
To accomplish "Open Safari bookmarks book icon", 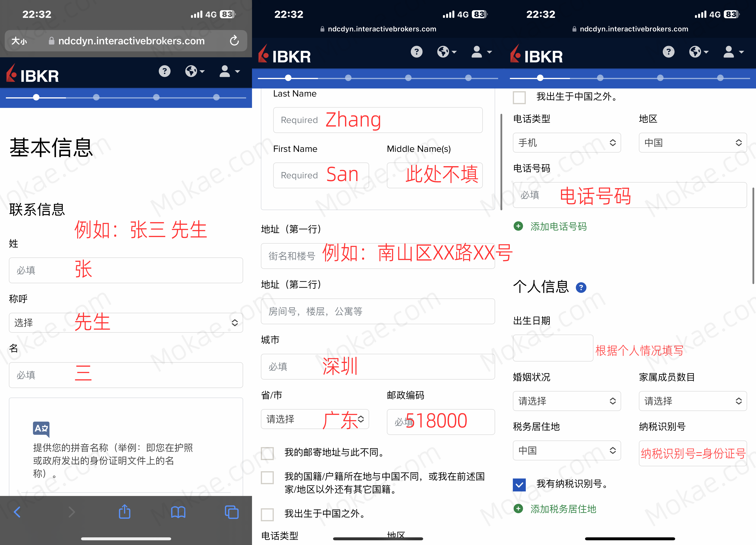I will (x=178, y=512).
